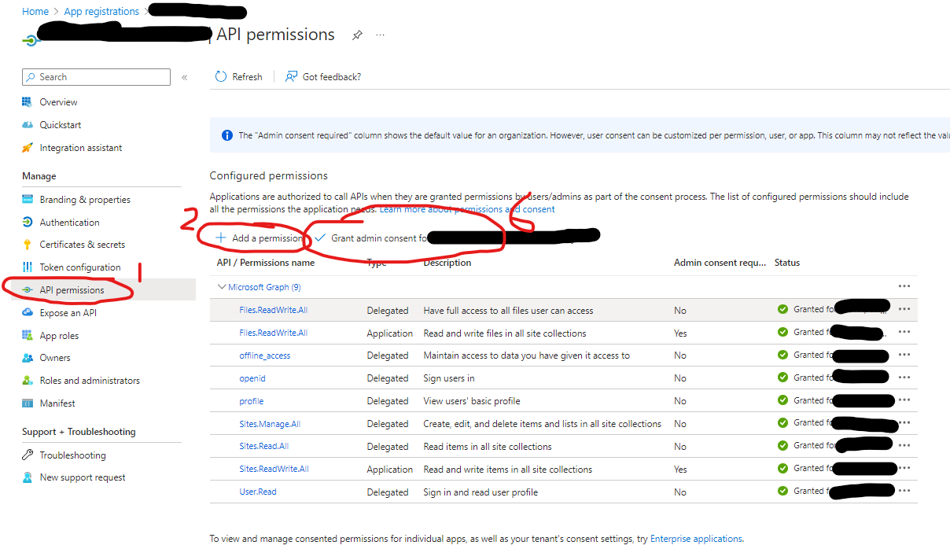This screenshot has height=560, width=950.
Task: Click the sidebar search box
Action: point(94,76)
